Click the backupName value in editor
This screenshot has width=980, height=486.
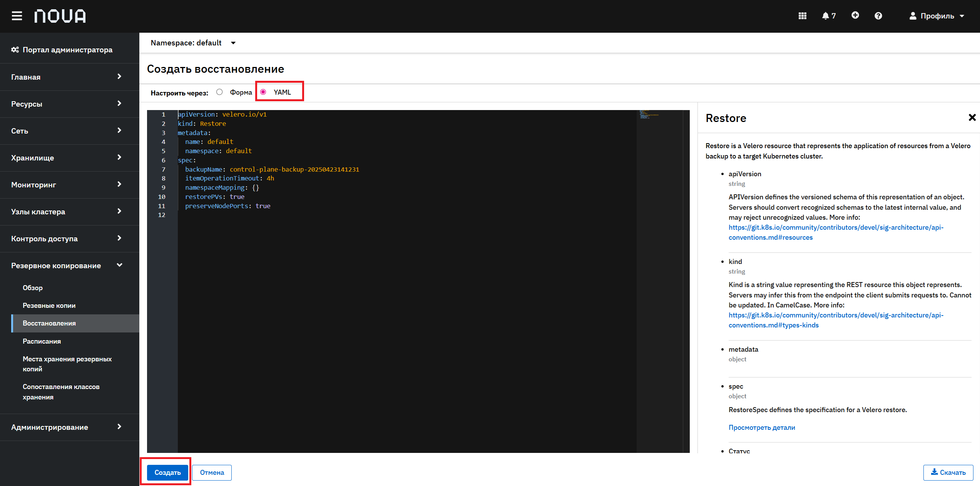(x=294, y=169)
